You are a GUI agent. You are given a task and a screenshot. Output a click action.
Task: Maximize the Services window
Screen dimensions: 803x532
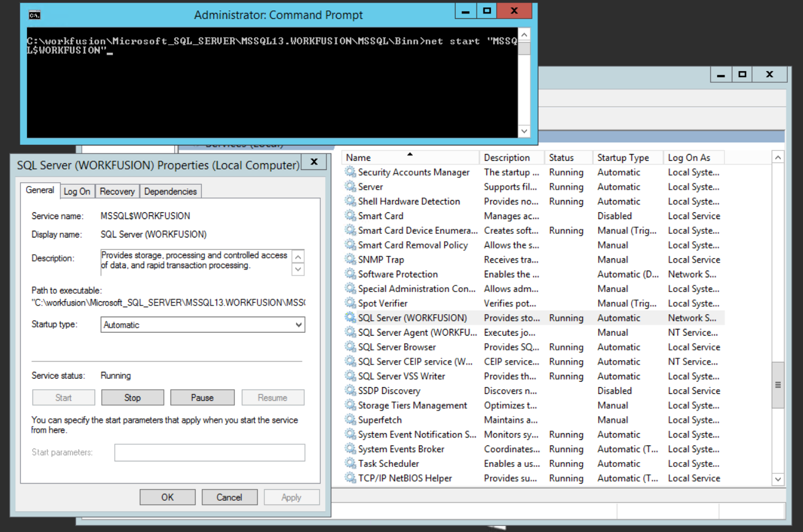click(x=742, y=74)
